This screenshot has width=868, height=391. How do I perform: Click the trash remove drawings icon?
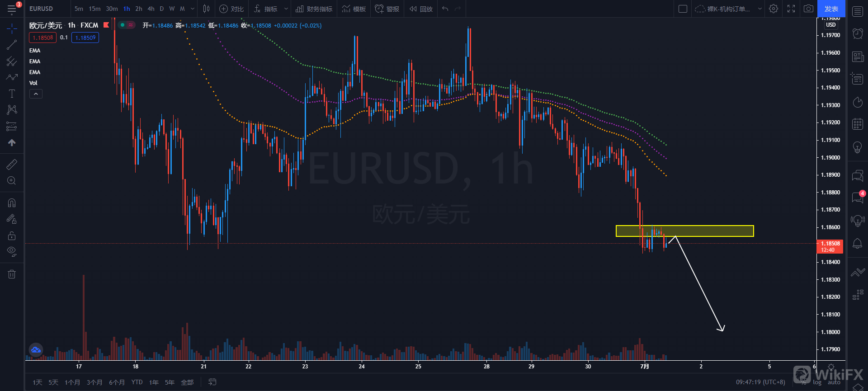tap(12, 274)
